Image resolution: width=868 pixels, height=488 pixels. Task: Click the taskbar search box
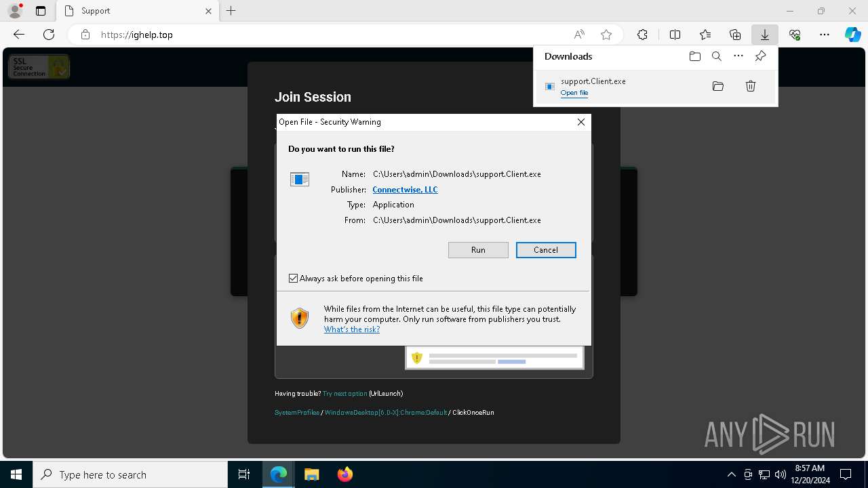coord(130,474)
